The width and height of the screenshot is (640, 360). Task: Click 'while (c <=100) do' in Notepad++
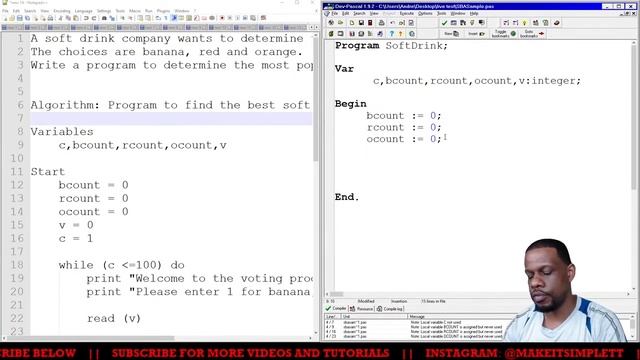click(121, 265)
